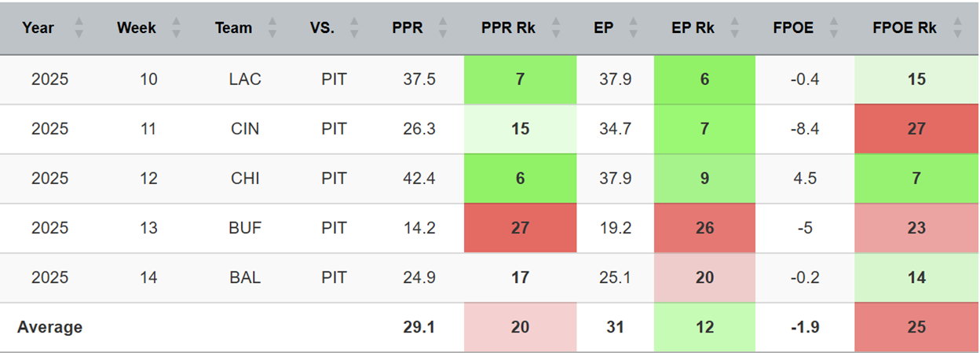Click the sort arrows beside Team
Image resolution: width=980 pixels, height=353 pixels.
pyautogui.click(x=272, y=28)
